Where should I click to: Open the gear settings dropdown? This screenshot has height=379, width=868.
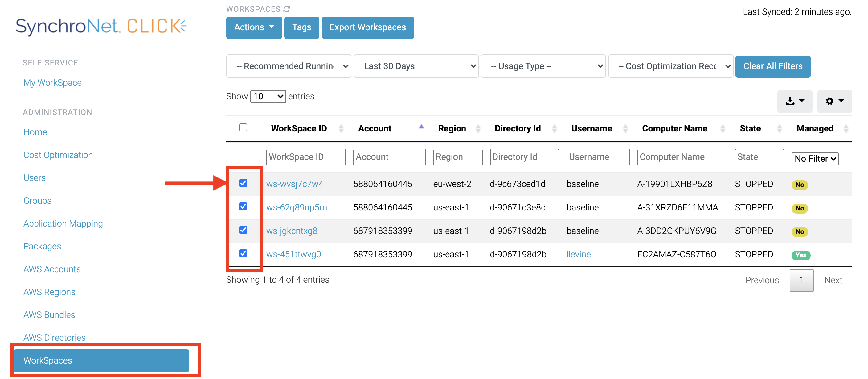tap(834, 101)
